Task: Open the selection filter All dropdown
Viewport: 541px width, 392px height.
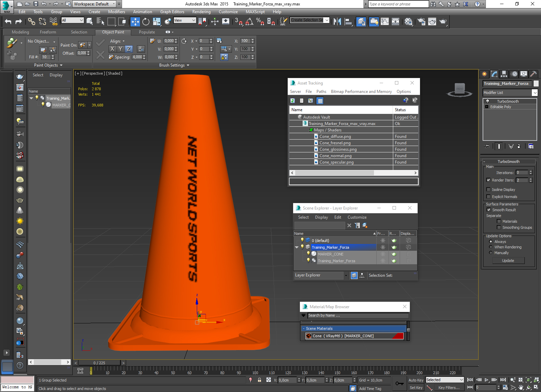Action: 81,20
